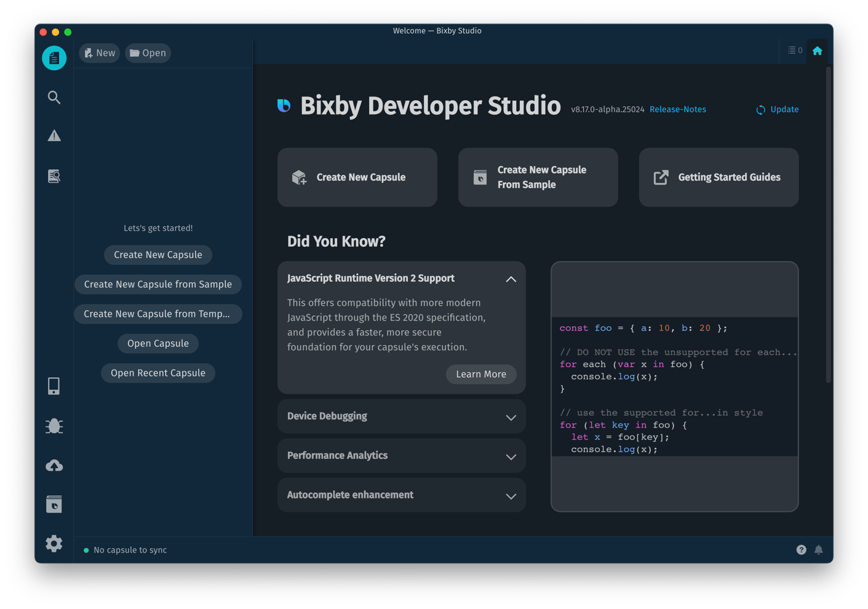Click the Open button in toolbar
Screen dimensions: 868x609
click(x=148, y=53)
